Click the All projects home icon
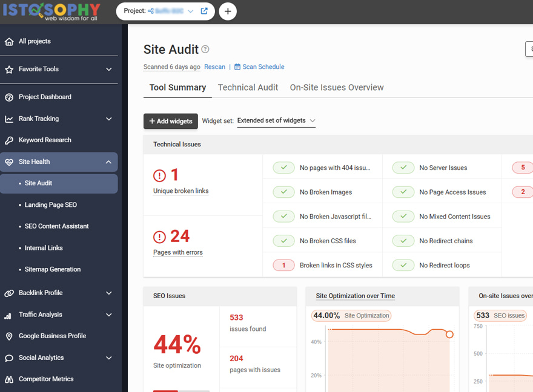Image resolution: width=533 pixels, height=392 pixels. click(9, 42)
